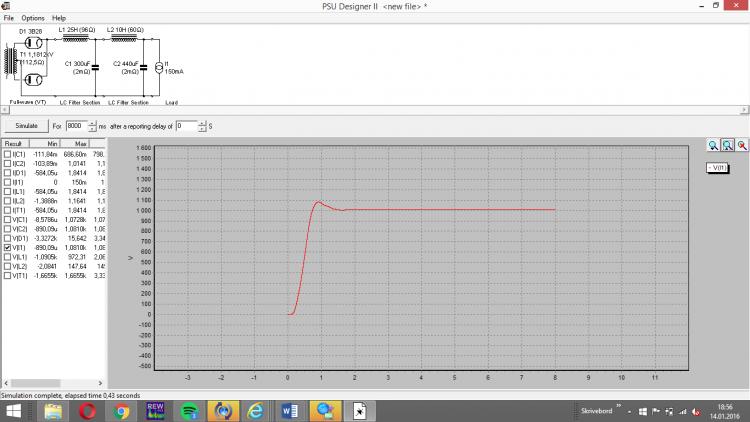This screenshot has height=422, width=750.
Task: Click the middle, highlighted zoom magnifier icon
Action: (x=728, y=145)
